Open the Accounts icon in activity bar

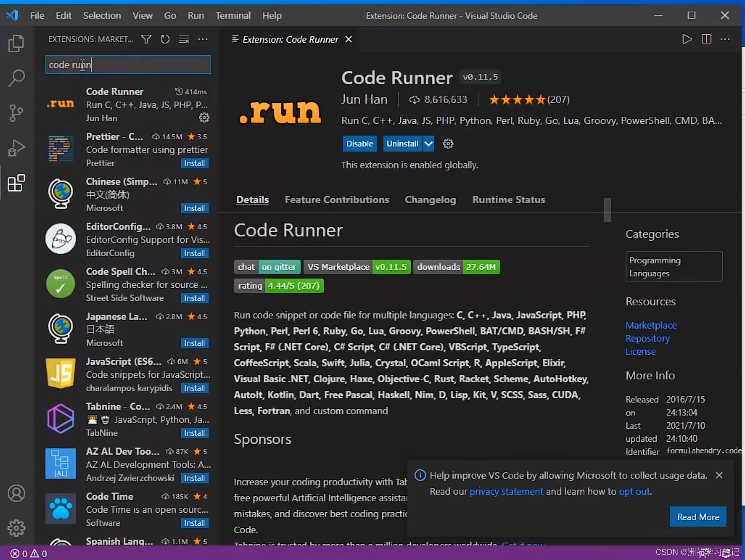pos(16,493)
